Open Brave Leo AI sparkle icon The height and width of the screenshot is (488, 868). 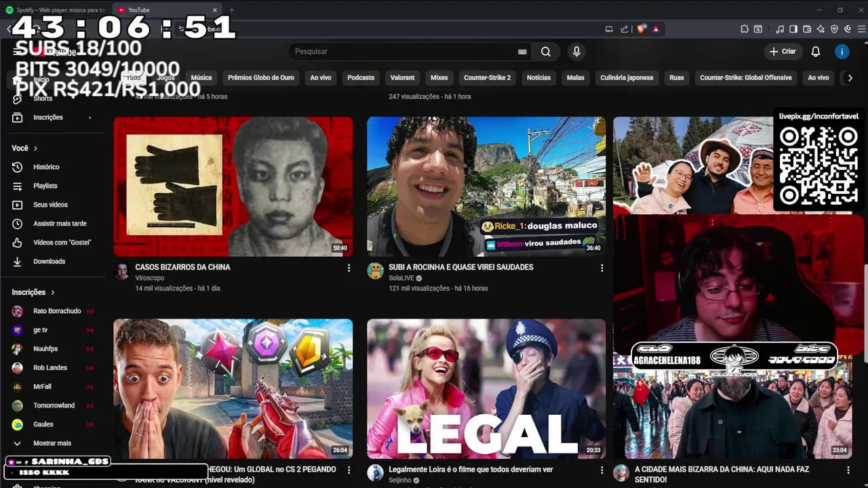[821, 29]
